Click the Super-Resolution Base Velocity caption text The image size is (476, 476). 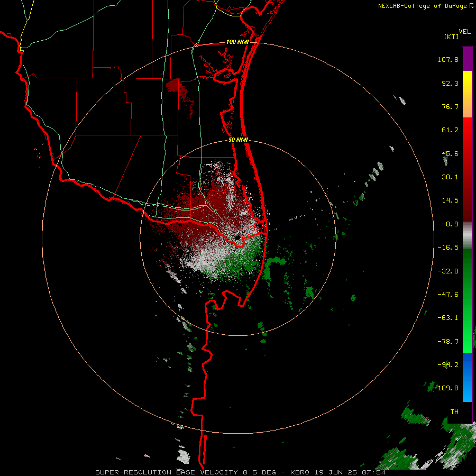[240, 472]
